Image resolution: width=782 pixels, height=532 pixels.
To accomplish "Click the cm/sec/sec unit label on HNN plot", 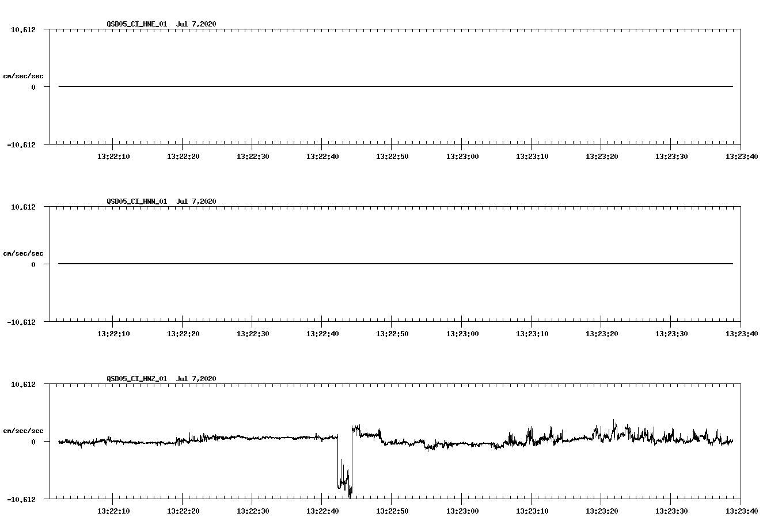I will point(23,253).
